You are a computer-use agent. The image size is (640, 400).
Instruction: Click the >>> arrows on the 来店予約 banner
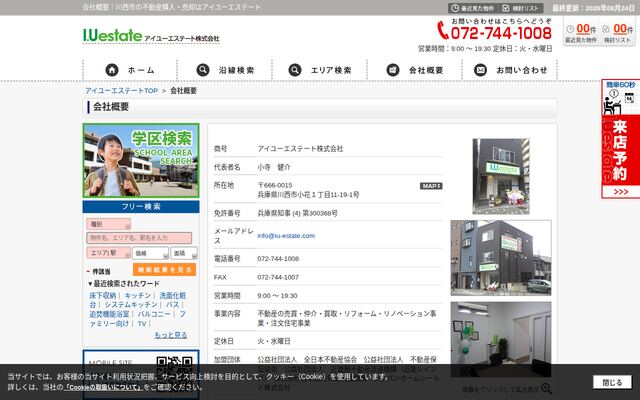[x=620, y=191]
